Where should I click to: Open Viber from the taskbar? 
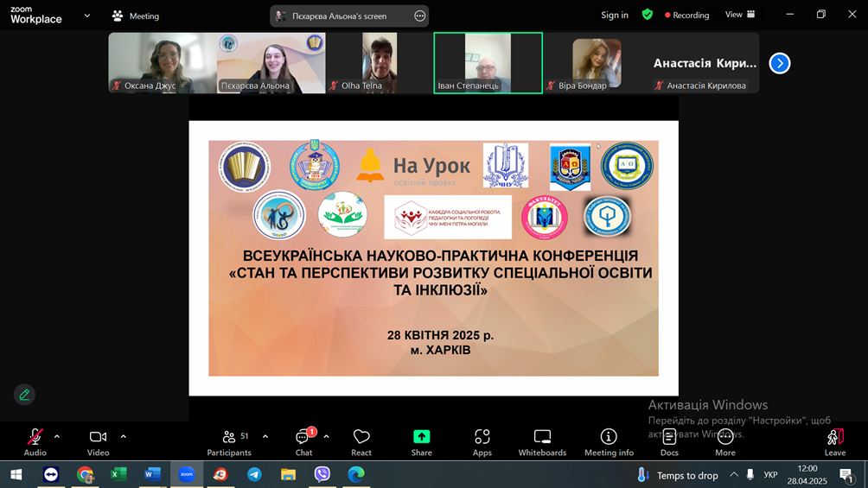tap(322, 474)
